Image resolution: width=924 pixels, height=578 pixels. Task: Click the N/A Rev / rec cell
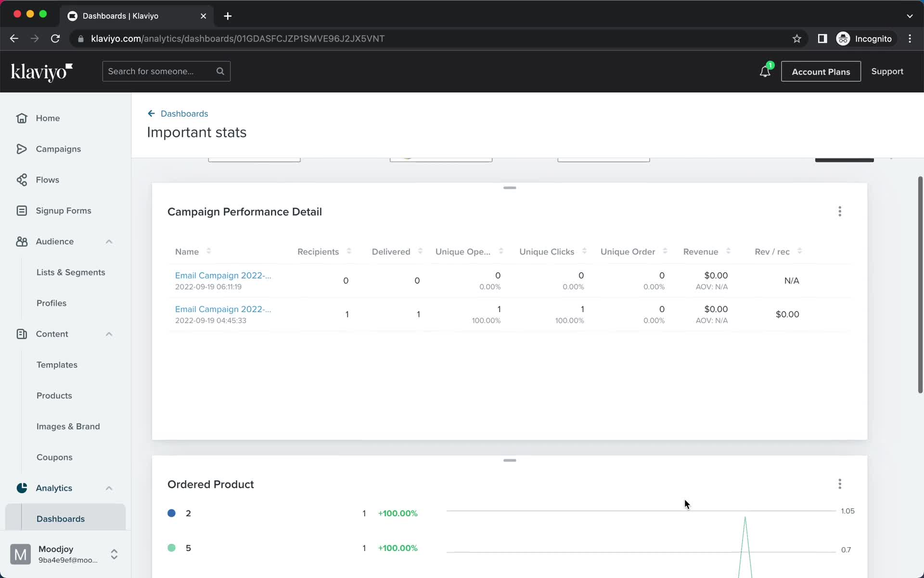click(792, 281)
